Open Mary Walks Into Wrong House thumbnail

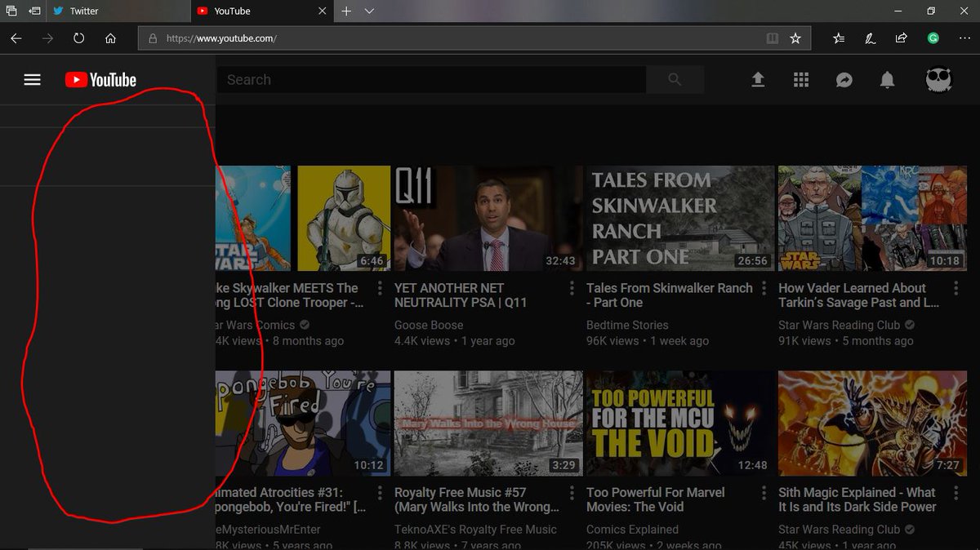pyautogui.click(x=487, y=424)
